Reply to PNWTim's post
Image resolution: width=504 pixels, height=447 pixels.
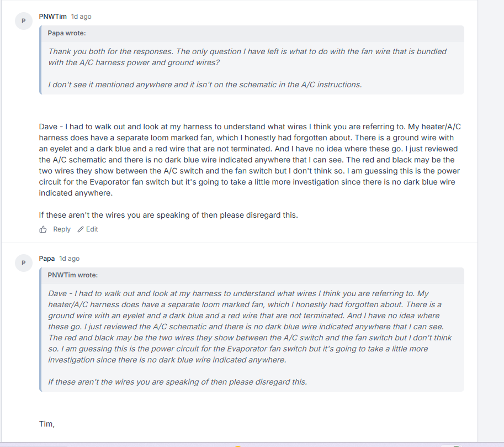click(x=62, y=229)
